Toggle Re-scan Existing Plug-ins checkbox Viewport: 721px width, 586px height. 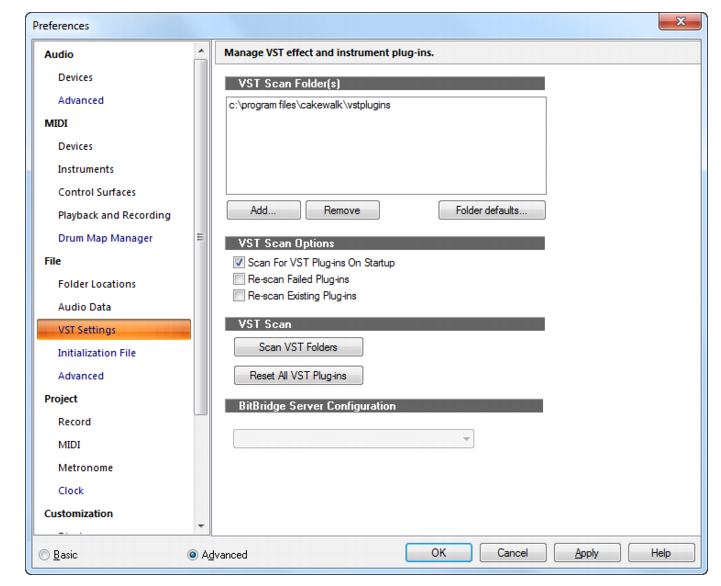(239, 296)
